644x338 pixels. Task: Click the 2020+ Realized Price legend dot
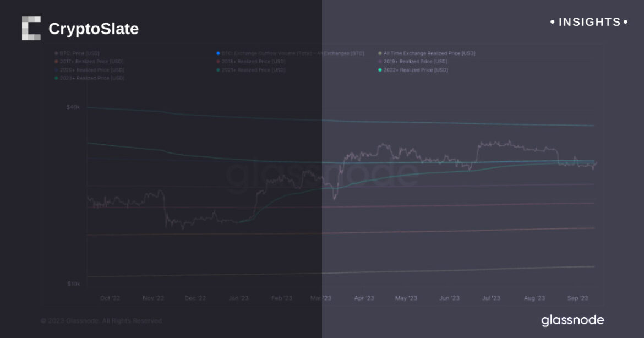coord(57,70)
